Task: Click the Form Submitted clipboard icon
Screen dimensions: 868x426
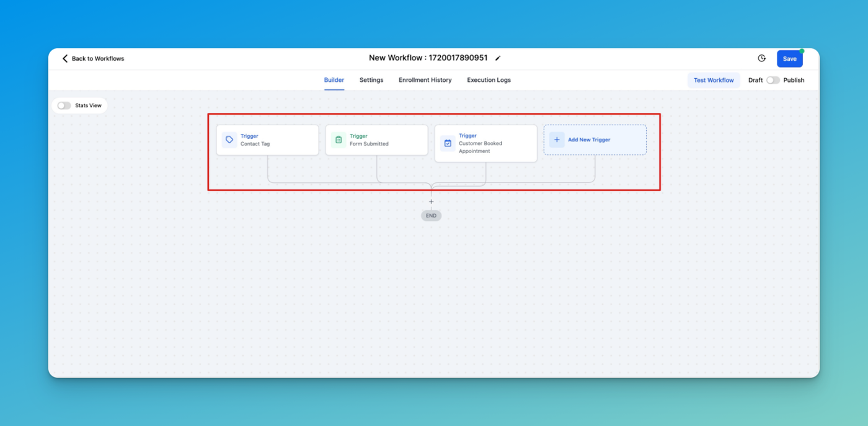Action: coord(339,140)
